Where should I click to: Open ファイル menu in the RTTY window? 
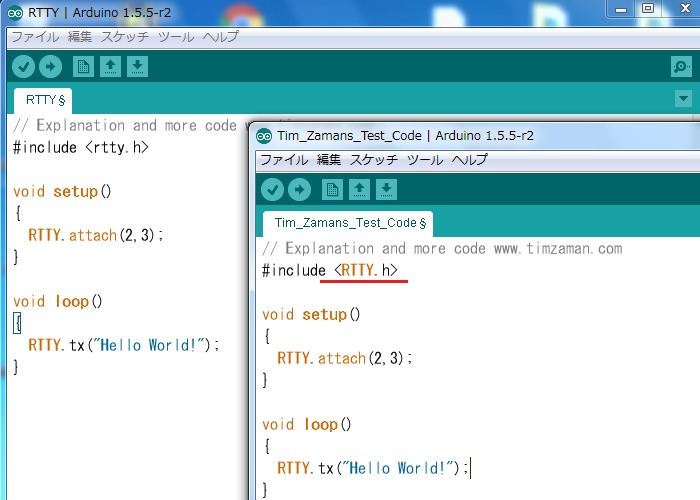(35, 37)
